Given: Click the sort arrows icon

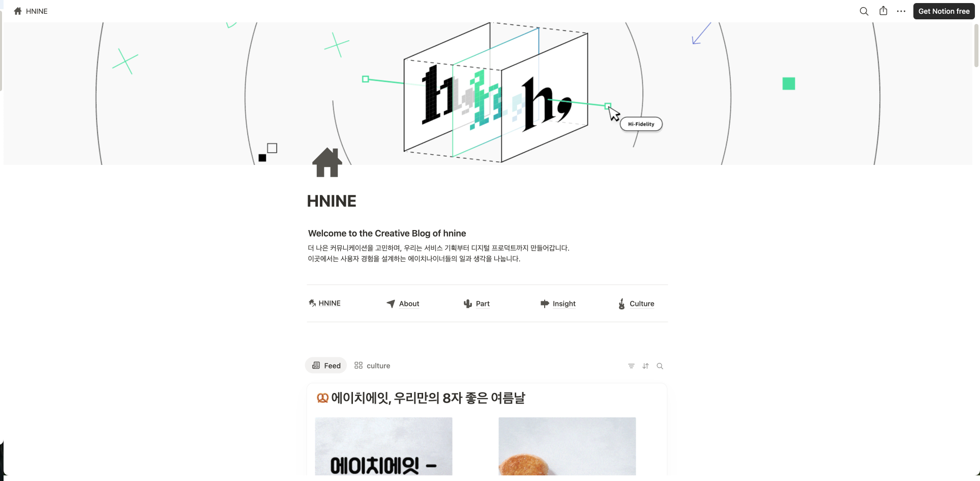Looking at the screenshot, I should [x=645, y=366].
